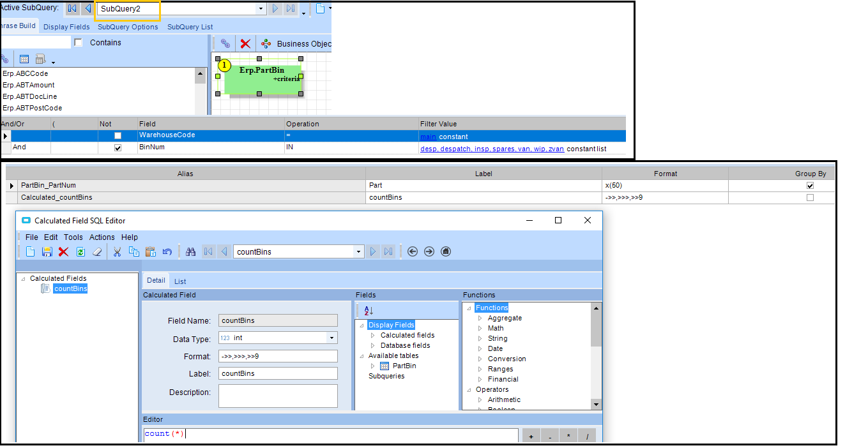This screenshot has width=868, height=448.
Task: Open the Help menu in SQL Editor
Action: coord(130,237)
